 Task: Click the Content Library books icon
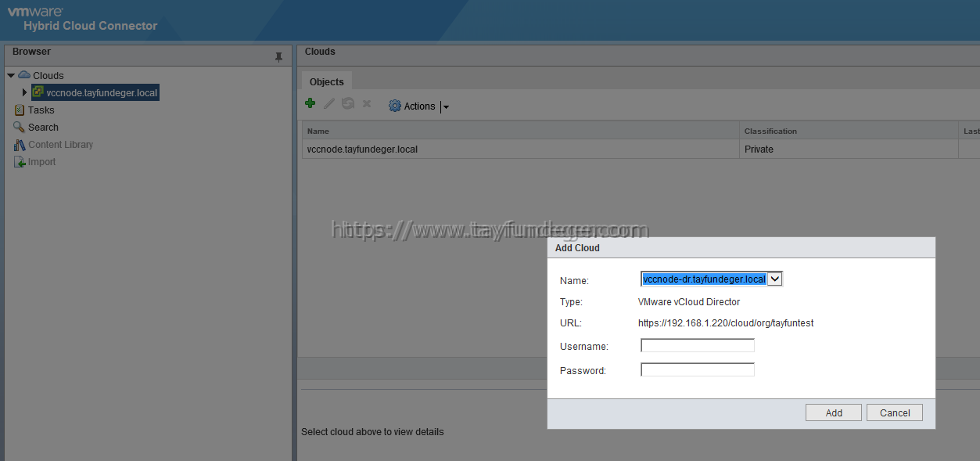point(20,145)
